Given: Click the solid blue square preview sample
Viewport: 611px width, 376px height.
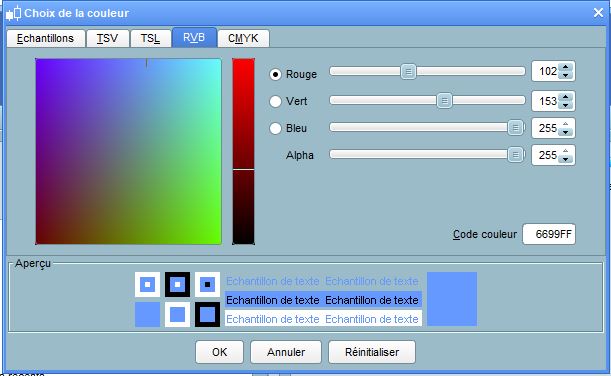Looking at the screenshot, I should click(147, 314).
